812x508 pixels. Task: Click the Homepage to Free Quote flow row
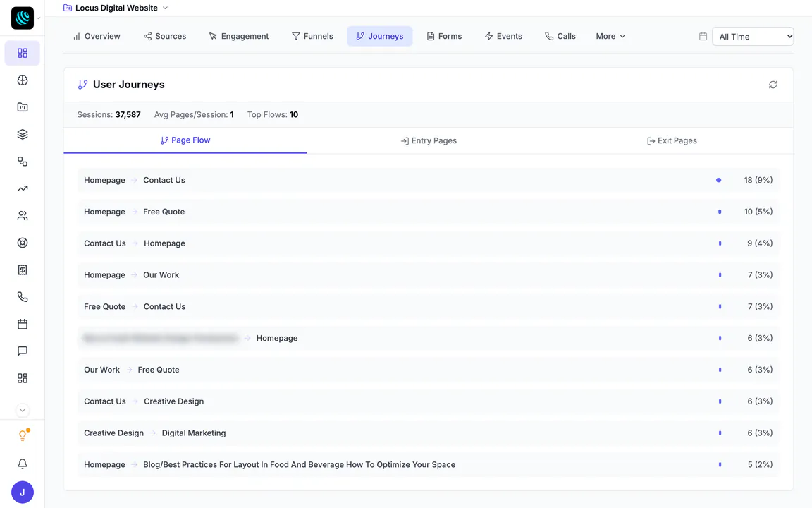(429, 212)
